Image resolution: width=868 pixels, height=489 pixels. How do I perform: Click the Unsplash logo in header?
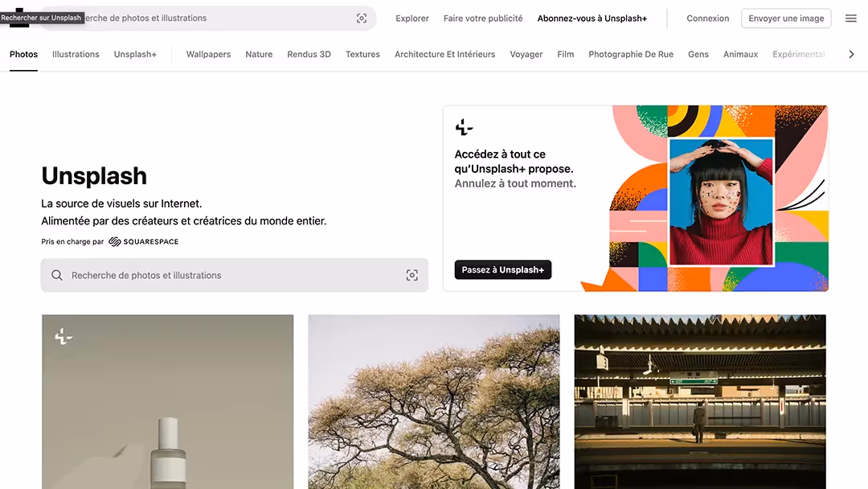[19, 18]
